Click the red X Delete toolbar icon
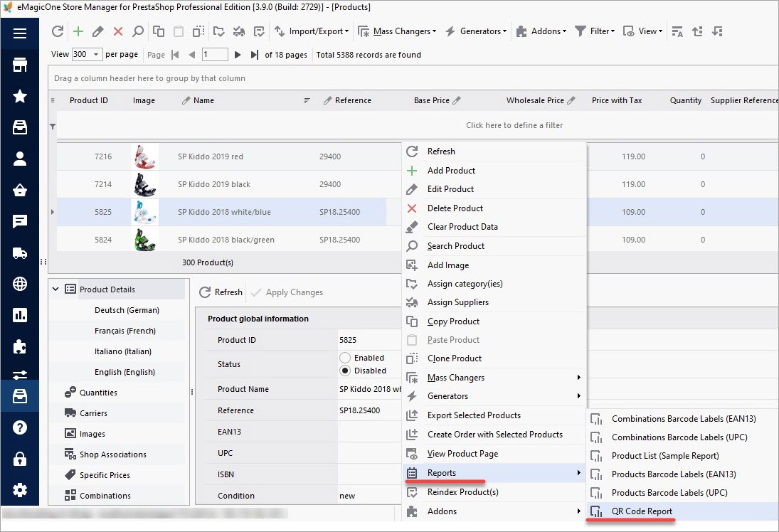This screenshot has width=779, height=532. click(118, 31)
